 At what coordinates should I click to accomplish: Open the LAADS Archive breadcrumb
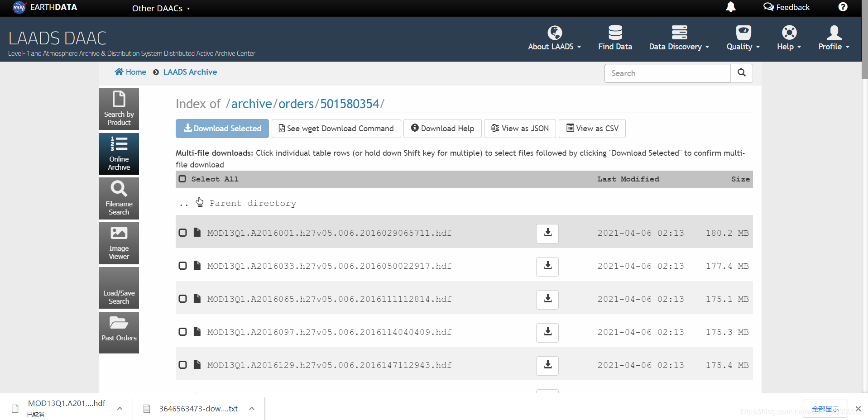point(190,72)
